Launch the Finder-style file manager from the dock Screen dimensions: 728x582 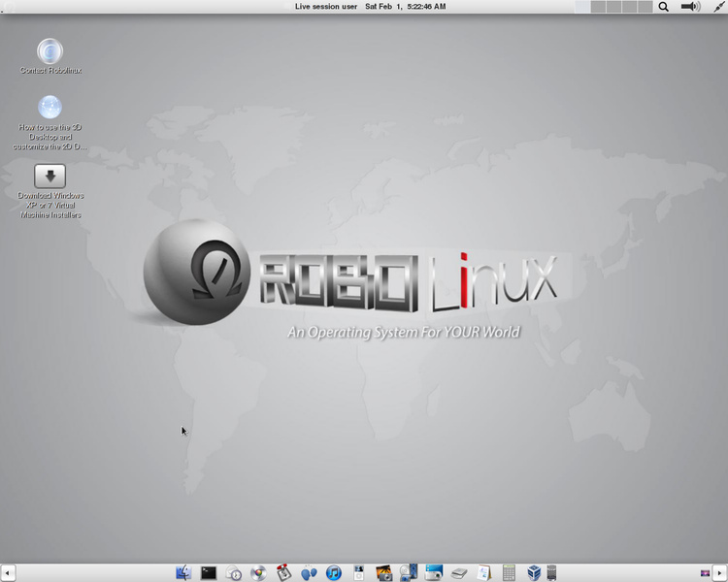click(183, 572)
